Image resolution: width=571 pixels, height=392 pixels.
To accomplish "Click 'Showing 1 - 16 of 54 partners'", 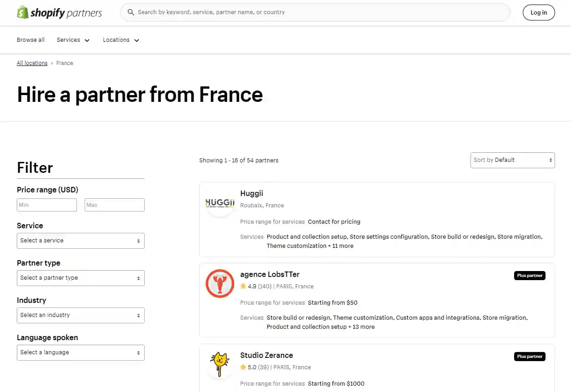I will [239, 161].
